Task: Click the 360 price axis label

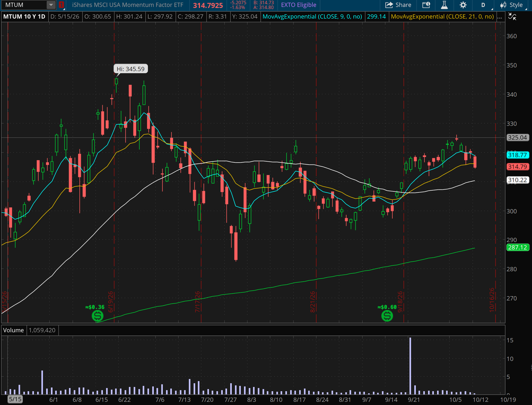Action: (x=512, y=36)
